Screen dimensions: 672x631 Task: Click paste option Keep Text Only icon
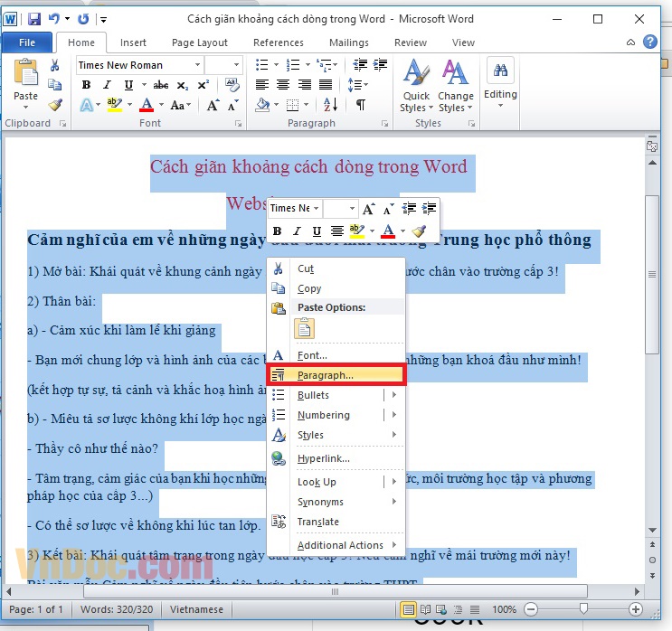pyautogui.click(x=304, y=329)
